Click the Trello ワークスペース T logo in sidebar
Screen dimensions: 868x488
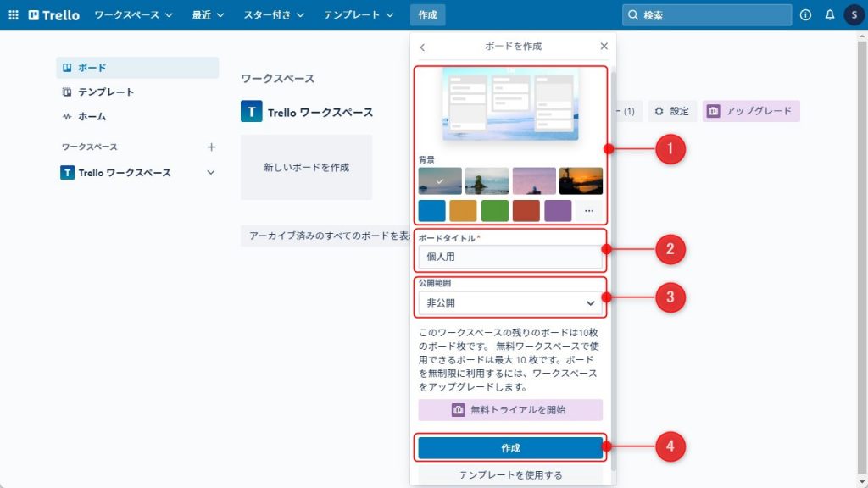pyautogui.click(x=67, y=173)
